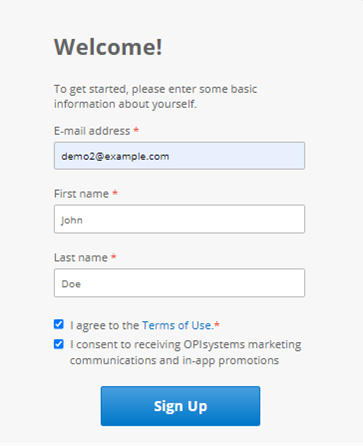Click the 'information about yourself.' text line
Viewport: 363px width, 446px height.
point(125,104)
